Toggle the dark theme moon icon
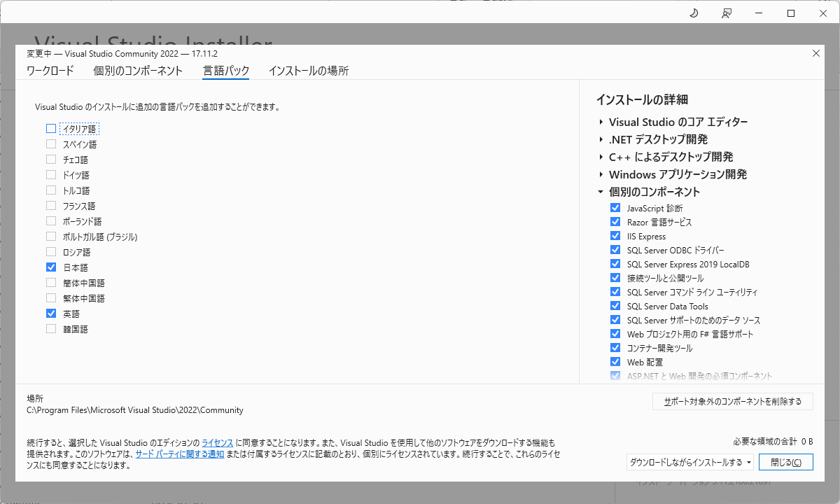 [694, 13]
